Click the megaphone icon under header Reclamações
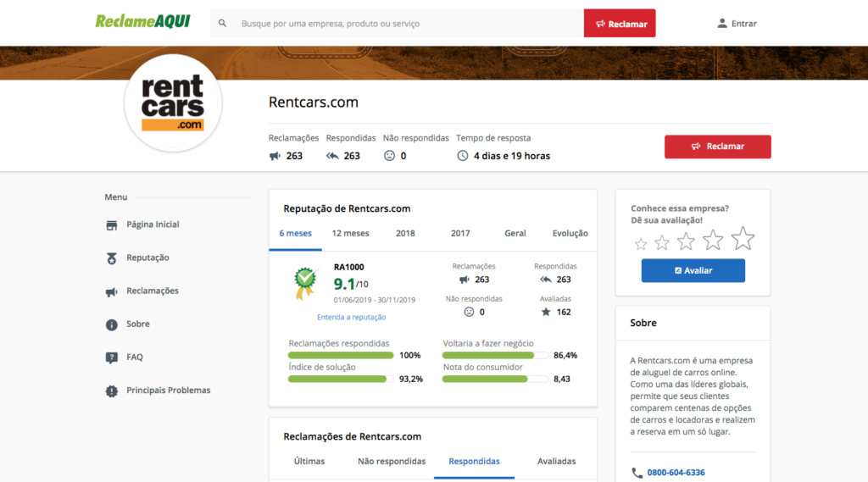 tap(275, 156)
